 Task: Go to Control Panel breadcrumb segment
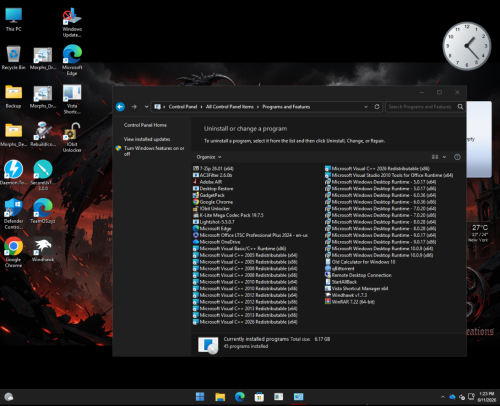183,107
